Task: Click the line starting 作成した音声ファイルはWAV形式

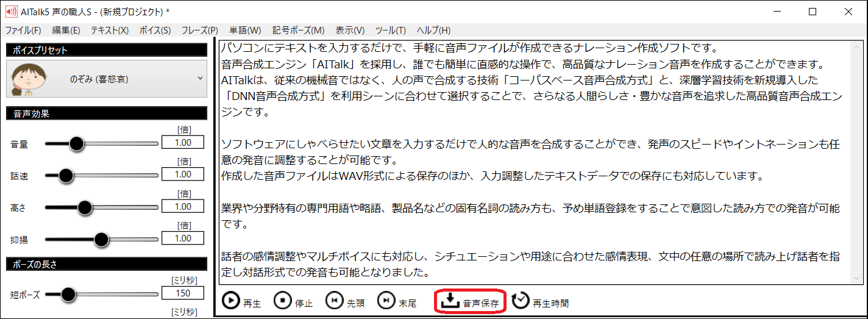Action: [492, 176]
